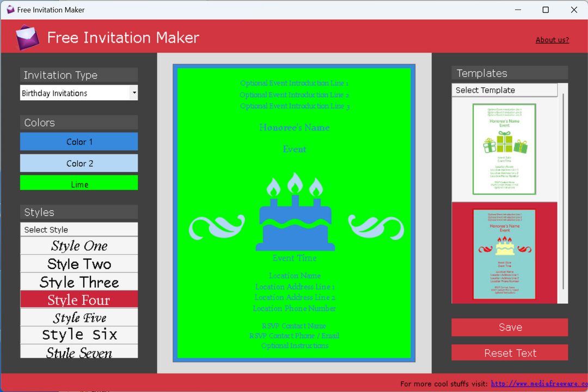The height and width of the screenshot is (392, 588).
Task: Open the Select Style list header
Action: point(78,229)
